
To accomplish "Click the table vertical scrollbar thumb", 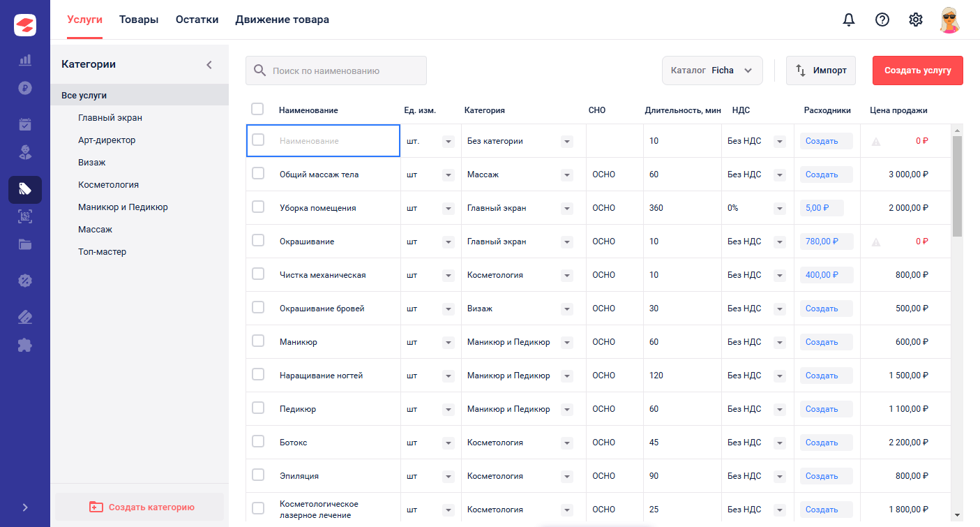I will tap(957, 186).
